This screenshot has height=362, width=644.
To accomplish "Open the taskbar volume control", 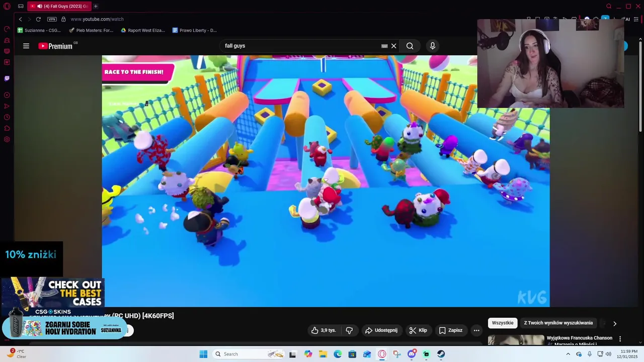I will coord(608,354).
